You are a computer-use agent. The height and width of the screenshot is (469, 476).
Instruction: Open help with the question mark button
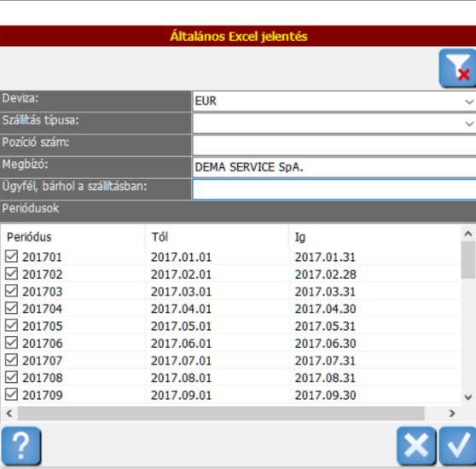(x=21, y=446)
